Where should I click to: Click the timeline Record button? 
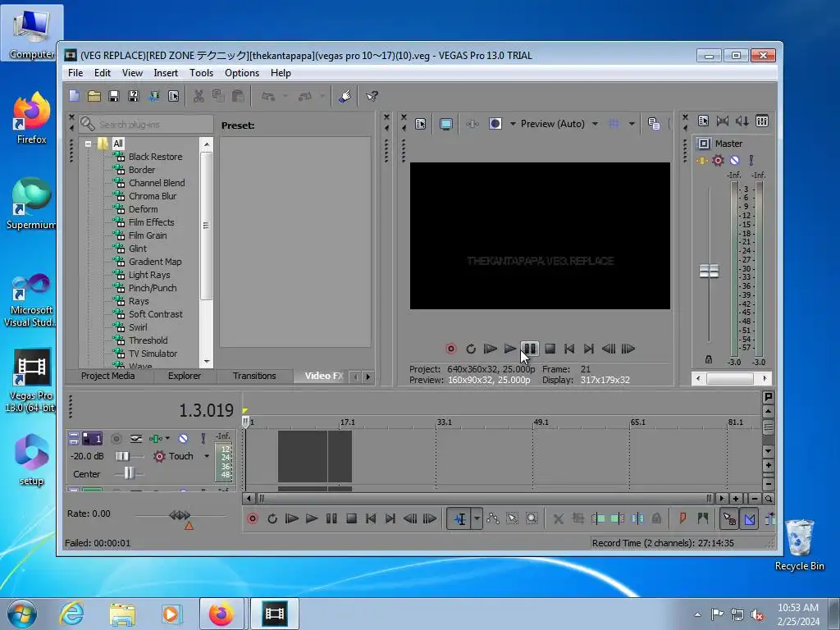253,518
